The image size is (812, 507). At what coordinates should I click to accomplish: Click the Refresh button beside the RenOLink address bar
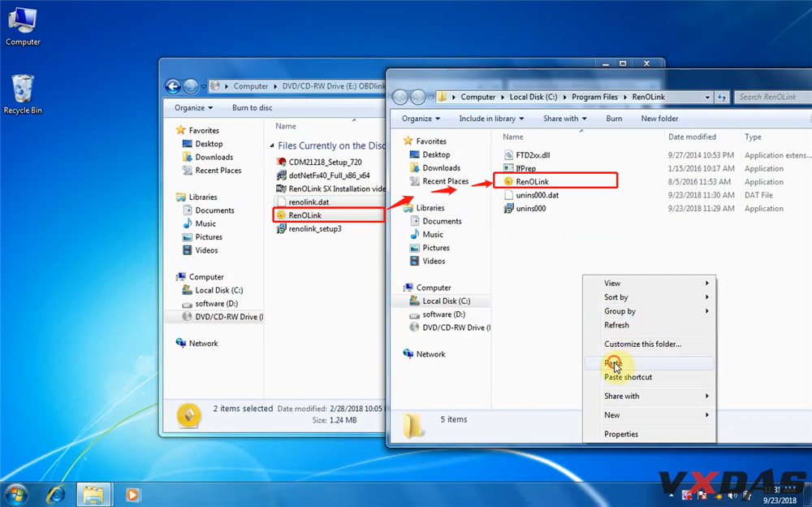point(722,97)
